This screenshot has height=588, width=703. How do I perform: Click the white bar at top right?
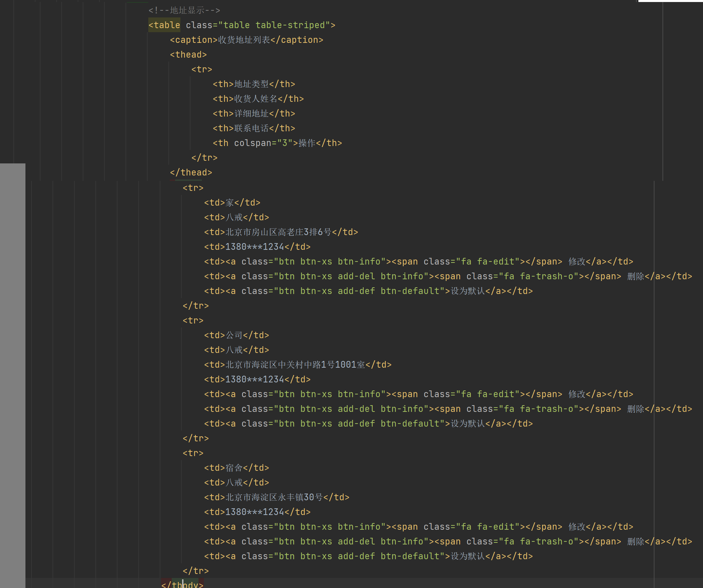click(x=670, y=1)
